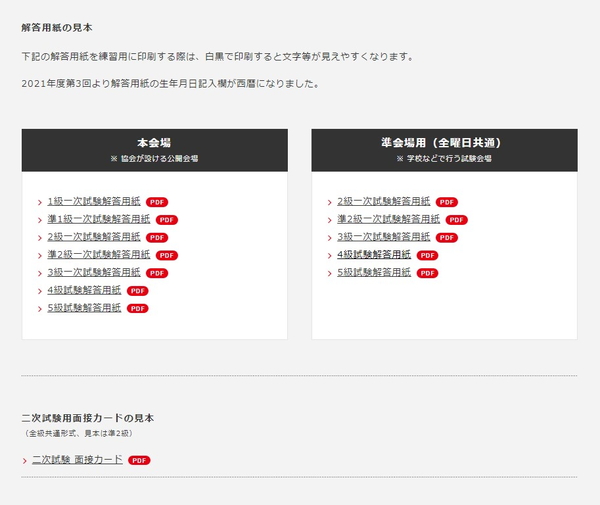
Task: Click red chevron before 本会場 準2級一次試験解答用紙
Action: pos(40,256)
